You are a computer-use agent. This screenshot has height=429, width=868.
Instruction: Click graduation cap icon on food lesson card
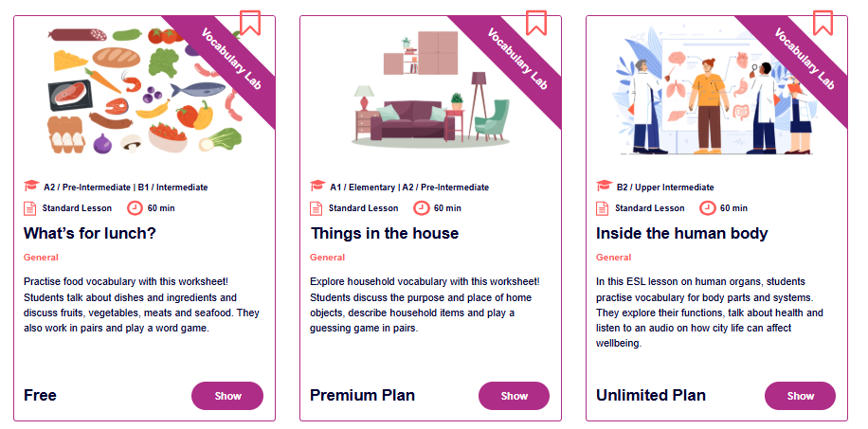[x=31, y=187]
